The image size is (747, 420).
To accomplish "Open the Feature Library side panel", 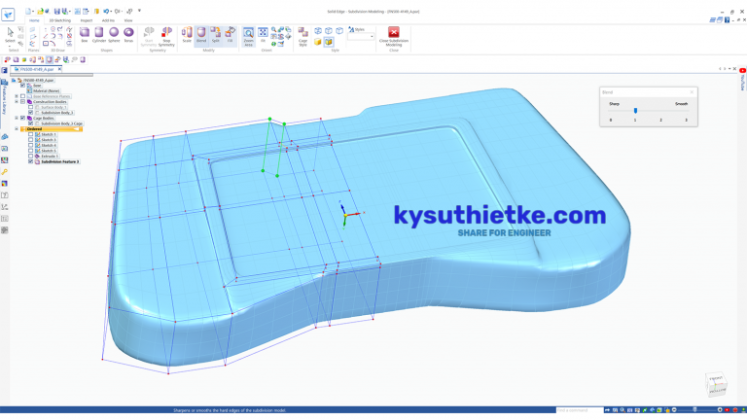I will [4, 98].
